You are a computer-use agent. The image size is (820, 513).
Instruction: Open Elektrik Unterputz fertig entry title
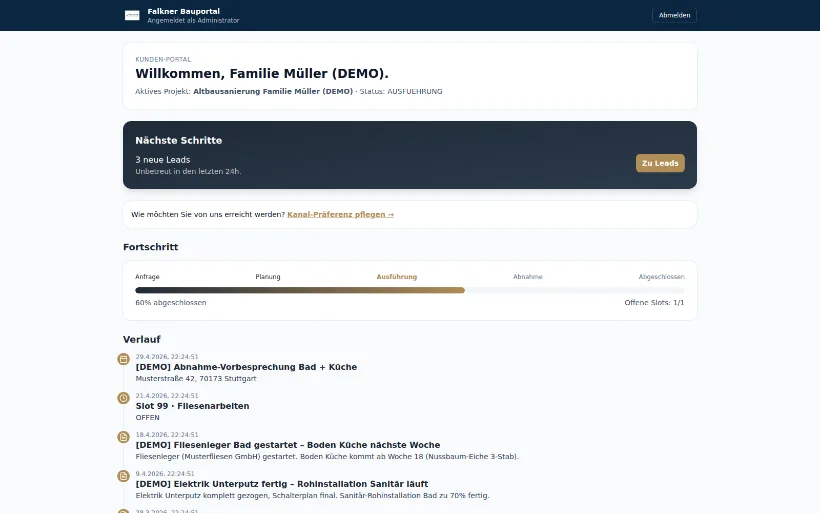click(282, 484)
